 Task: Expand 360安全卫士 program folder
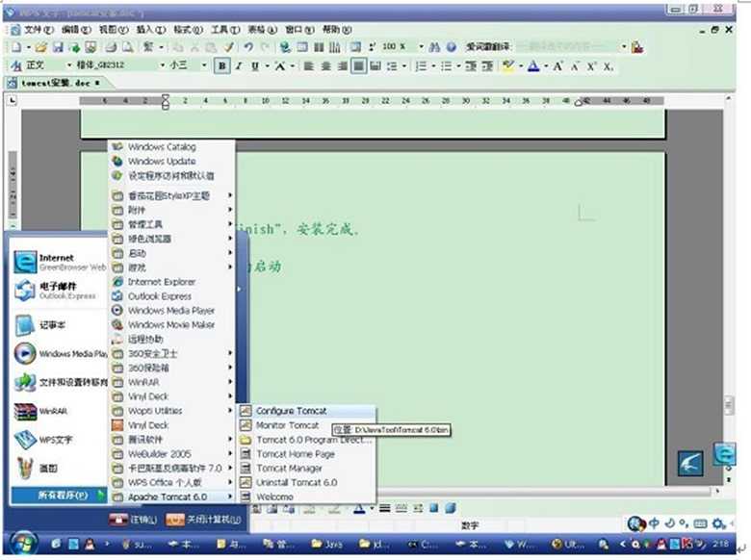tap(172, 353)
